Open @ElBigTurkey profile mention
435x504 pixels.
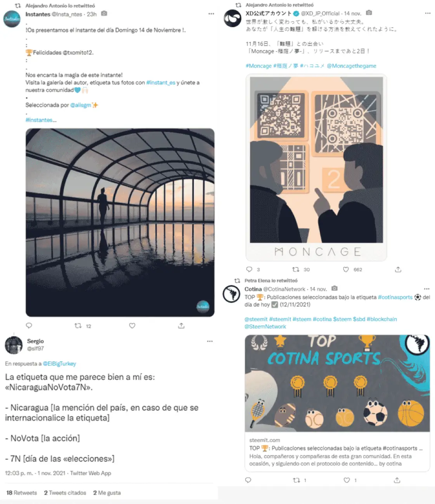59,364
